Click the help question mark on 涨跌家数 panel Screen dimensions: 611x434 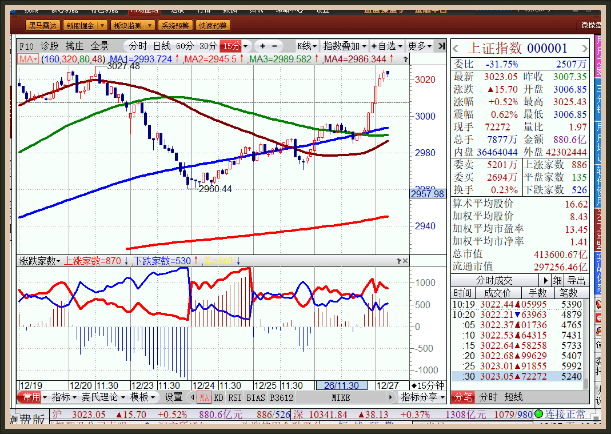coord(399,261)
